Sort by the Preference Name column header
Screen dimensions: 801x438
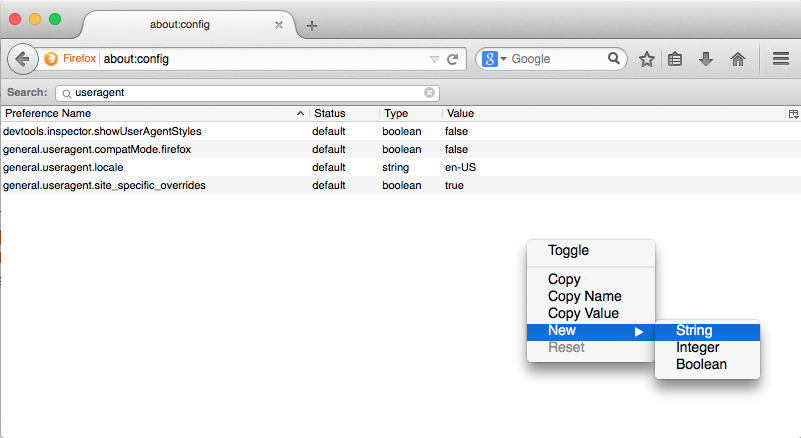[x=150, y=114]
